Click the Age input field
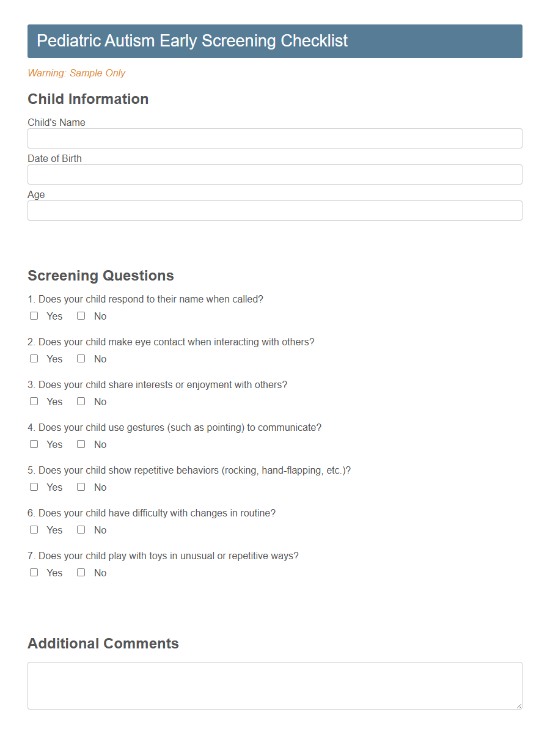 click(274, 210)
